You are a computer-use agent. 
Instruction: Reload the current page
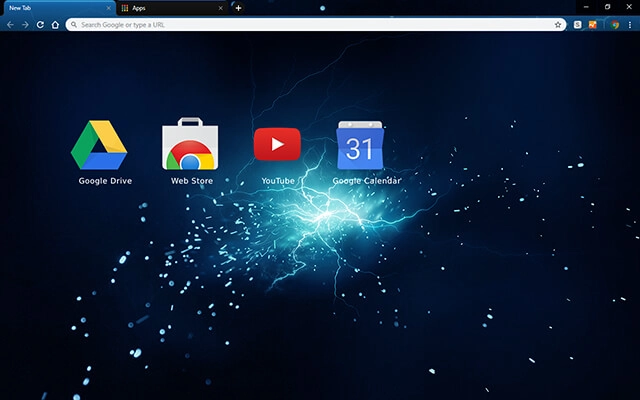tap(40, 25)
